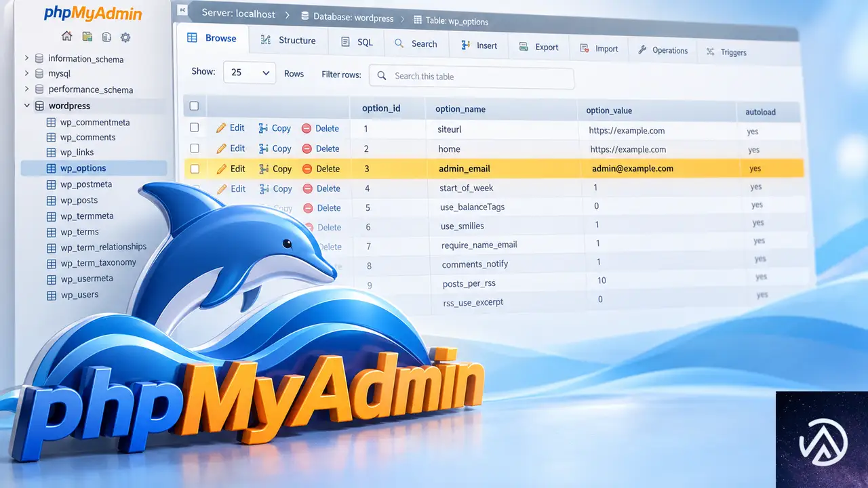Check the siteurl row checkbox

195,127
